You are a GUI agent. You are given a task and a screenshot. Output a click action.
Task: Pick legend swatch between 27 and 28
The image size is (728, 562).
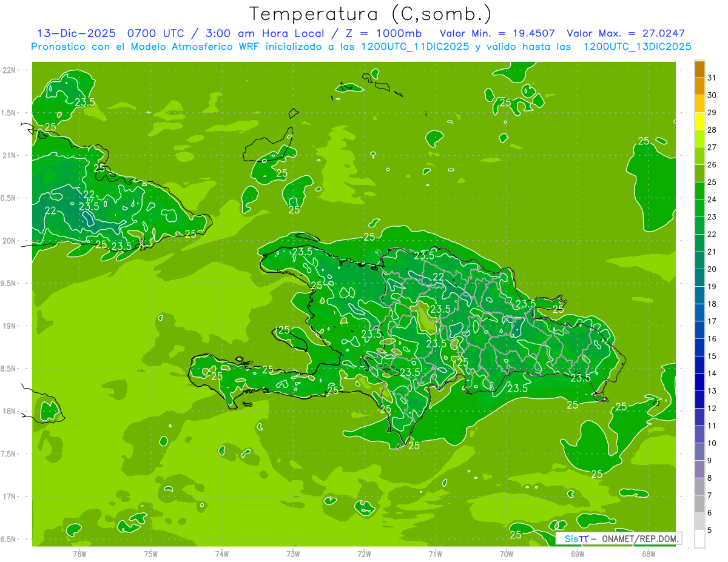(699, 139)
